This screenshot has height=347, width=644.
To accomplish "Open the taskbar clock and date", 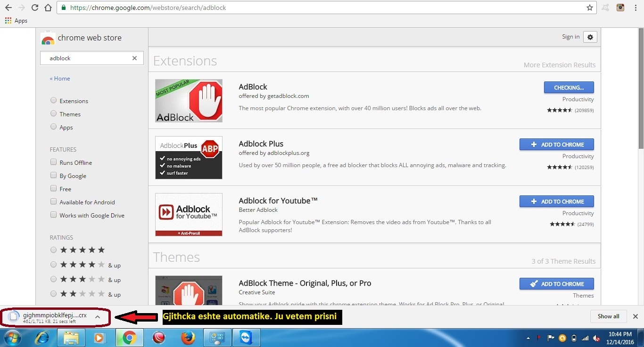I will pos(620,338).
